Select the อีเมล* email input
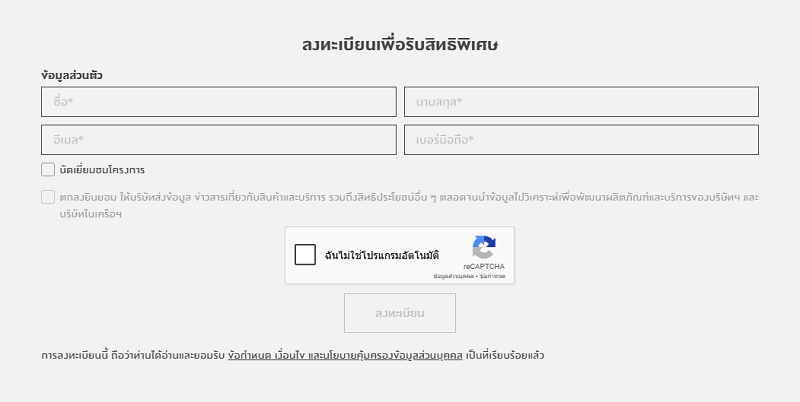Image resolution: width=800 pixels, height=402 pixels. pyautogui.click(x=219, y=140)
